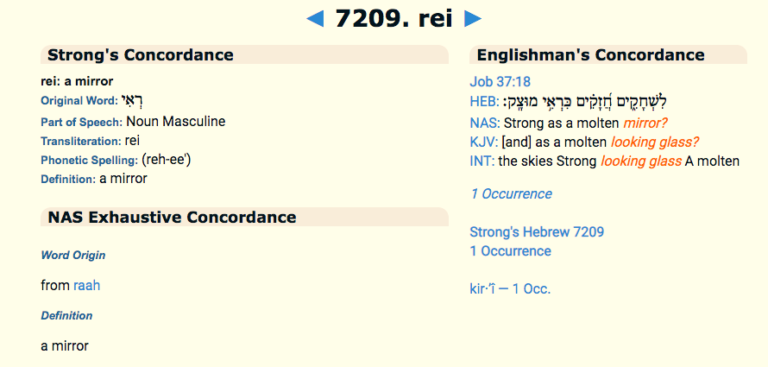The image size is (768, 367).
Task: Open the Job 37:18 verse link
Action: [500, 82]
